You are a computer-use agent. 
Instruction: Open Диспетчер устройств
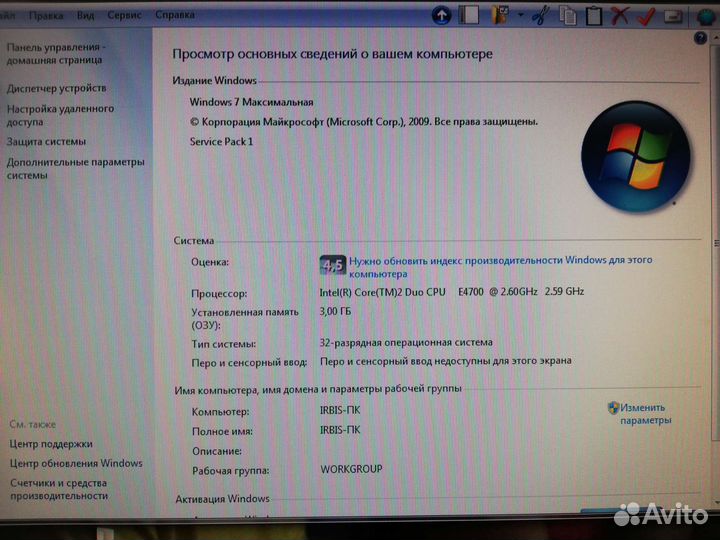(x=56, y=88)
